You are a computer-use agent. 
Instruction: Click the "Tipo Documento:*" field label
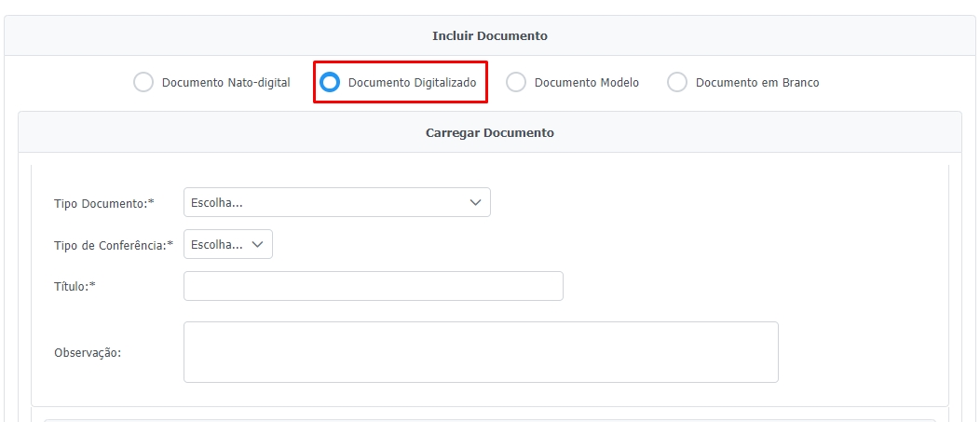tap(104, 203)
